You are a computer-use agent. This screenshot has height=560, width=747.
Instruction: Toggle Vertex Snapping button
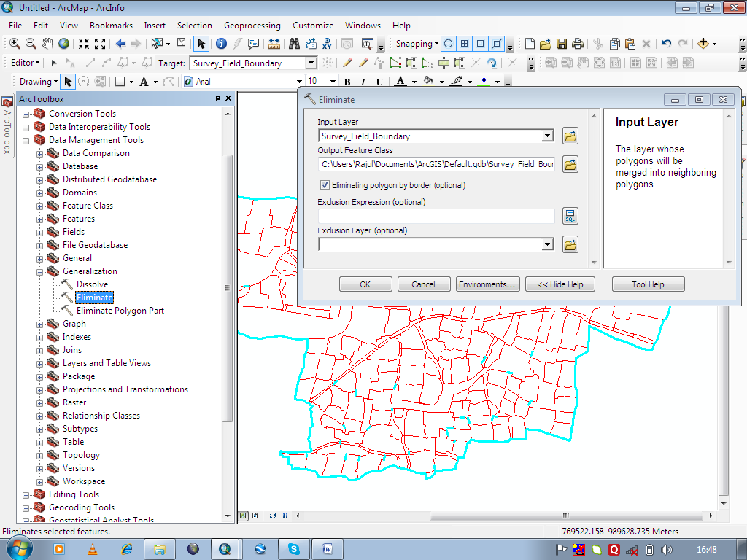tap(480, 44)
